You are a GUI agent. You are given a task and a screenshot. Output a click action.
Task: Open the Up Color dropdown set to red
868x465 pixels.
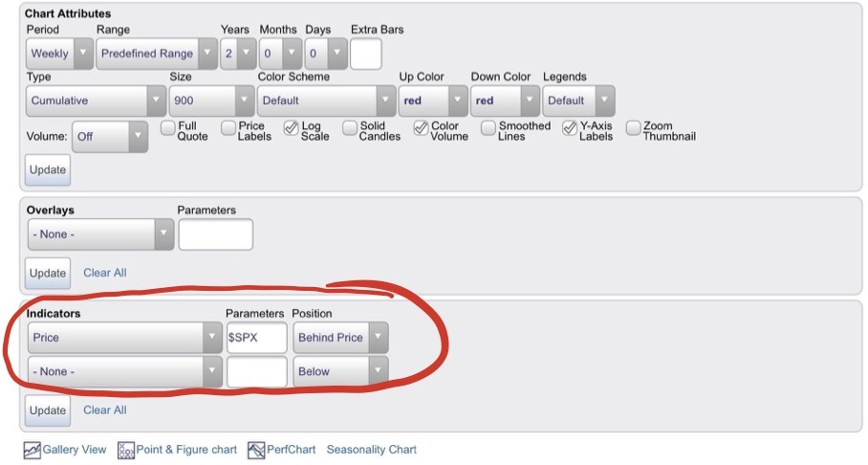(432, 100)
